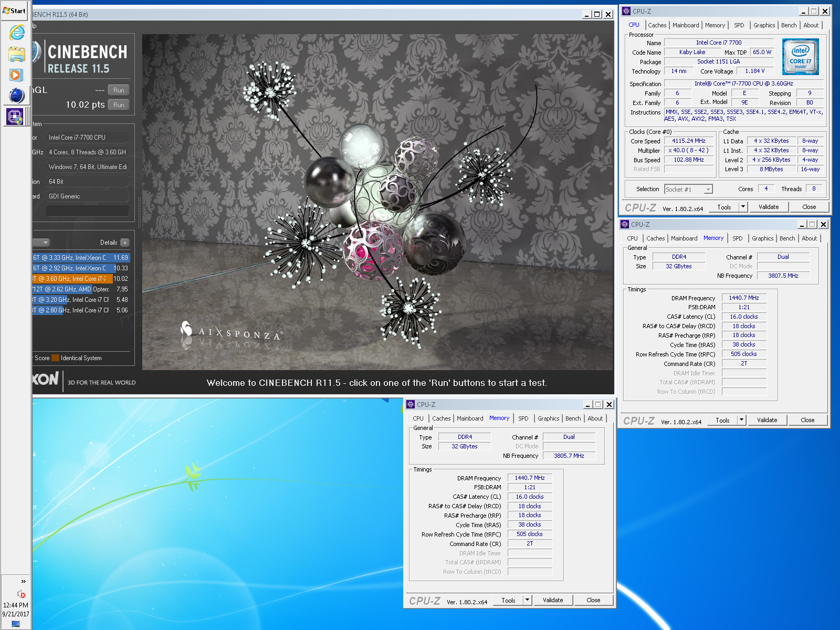The height and width of the screenshot is (630, 840).
Task: Click the brown Identical System legend swatch
Action: tap(55, 358)
